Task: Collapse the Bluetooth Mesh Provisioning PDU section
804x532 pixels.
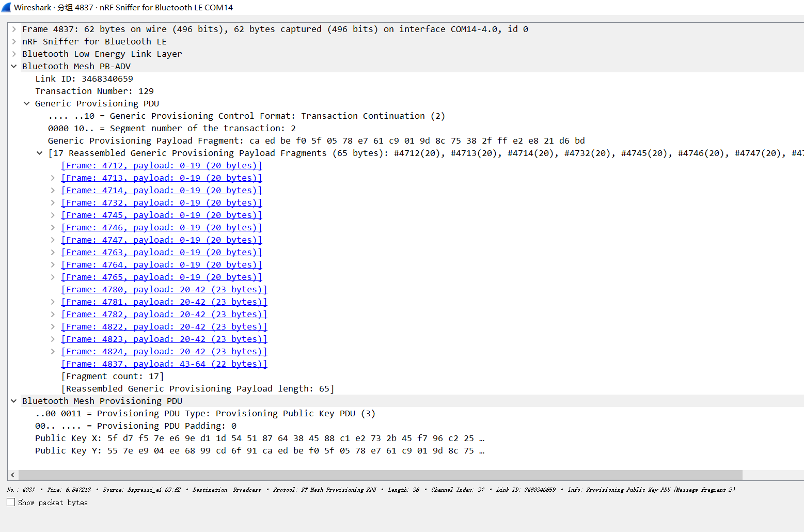Action: click(14, 401)
